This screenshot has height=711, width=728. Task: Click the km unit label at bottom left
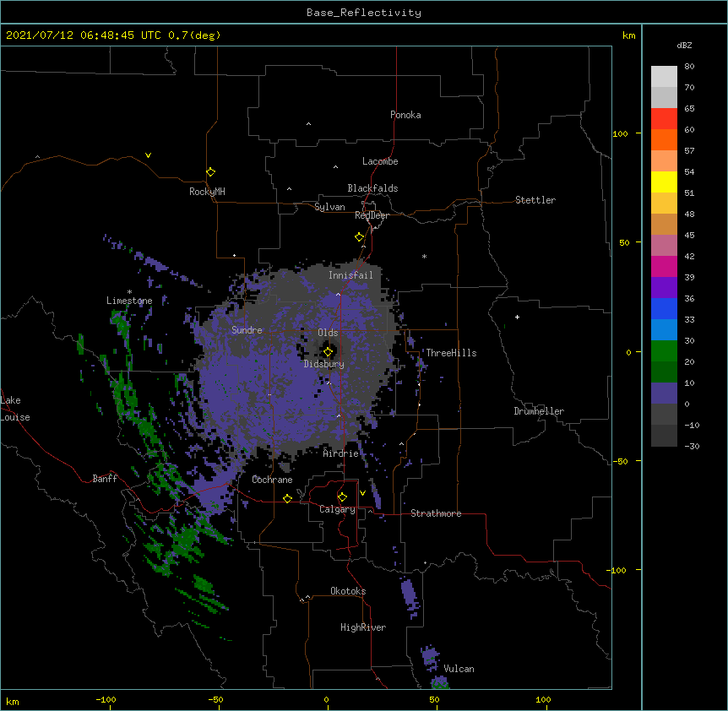click(13, 701)
